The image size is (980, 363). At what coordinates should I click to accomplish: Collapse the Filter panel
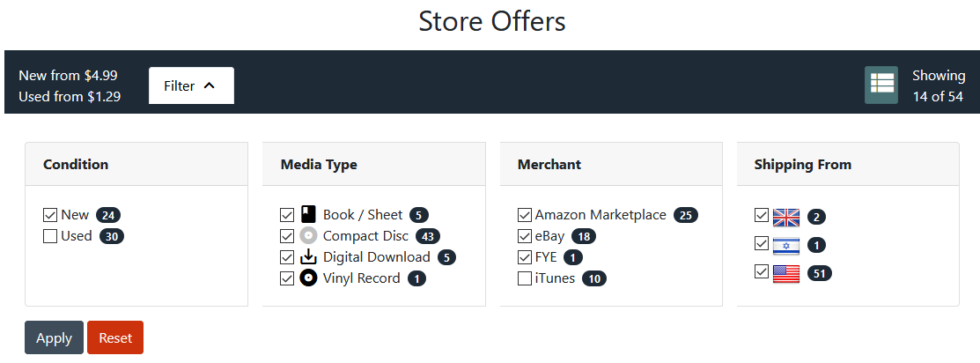click(x=191, y=85)
